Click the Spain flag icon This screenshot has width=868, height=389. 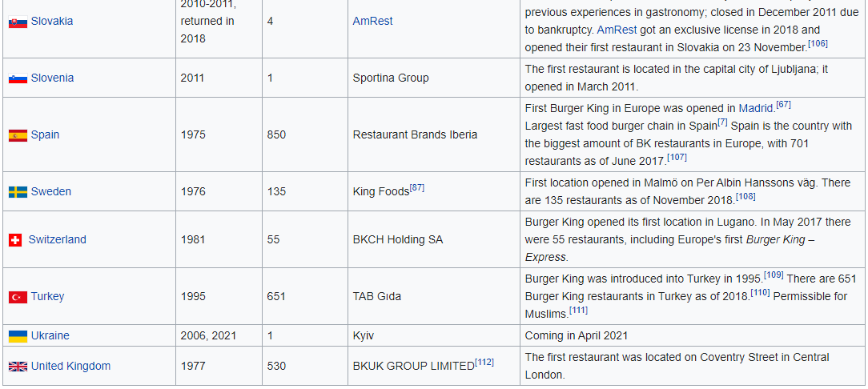(18, 135)
